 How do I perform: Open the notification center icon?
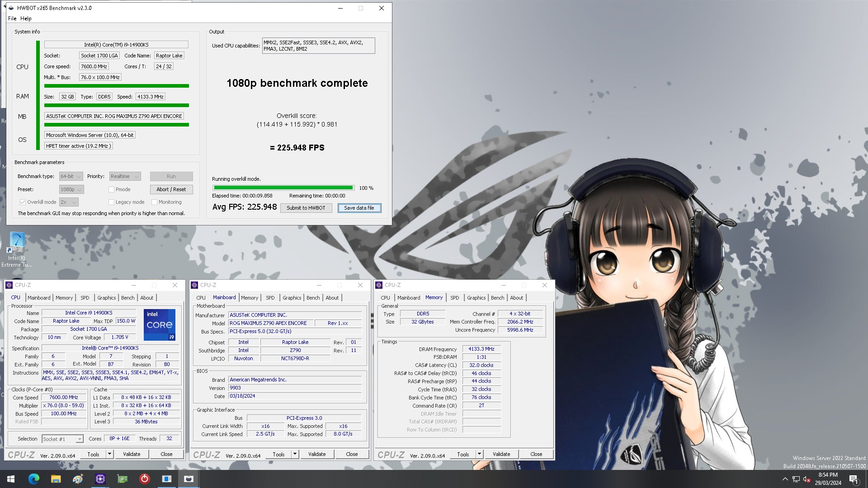pos(854,479)
